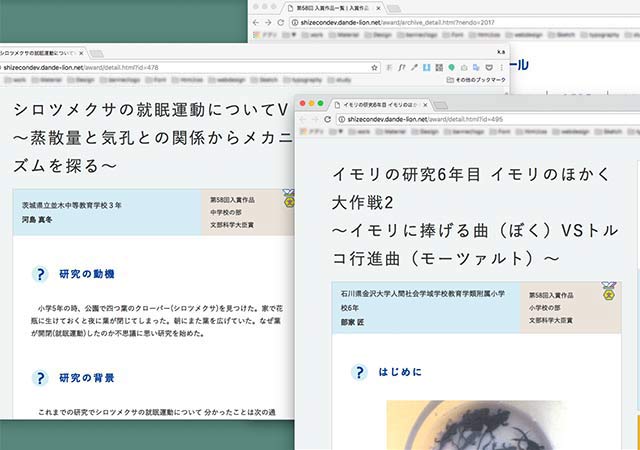Select the イモリの研究6年目 browser tab
This screenshot has height=450, width=640.
pyautogui.click(x=380, y=105)
